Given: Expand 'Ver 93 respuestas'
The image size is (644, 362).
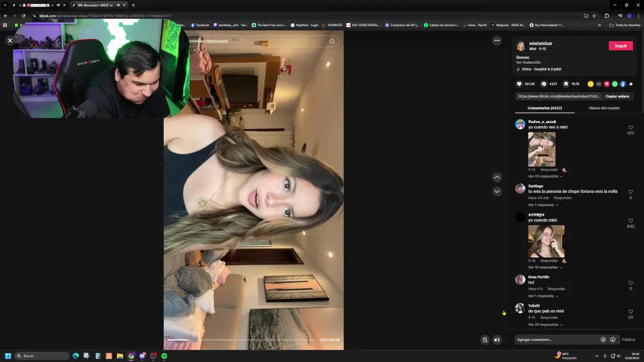Looking at the screenshot, I should click(x=545, y=176).
